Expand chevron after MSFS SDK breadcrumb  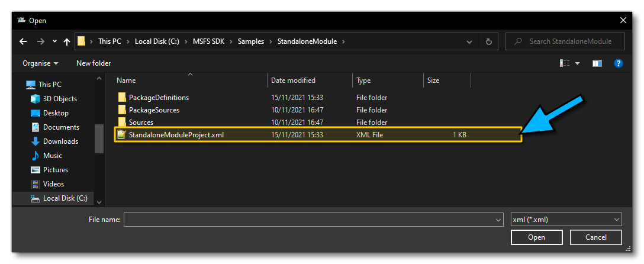tap(231, 41)
